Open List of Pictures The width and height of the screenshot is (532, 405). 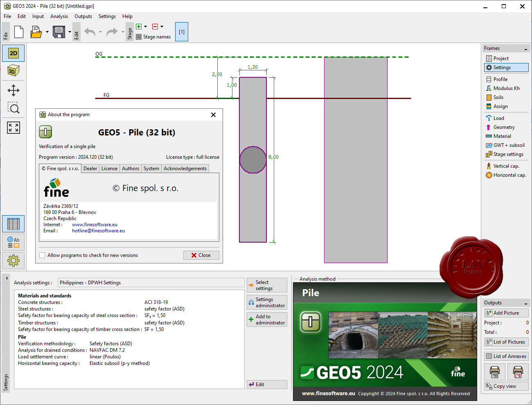point(506,342)
